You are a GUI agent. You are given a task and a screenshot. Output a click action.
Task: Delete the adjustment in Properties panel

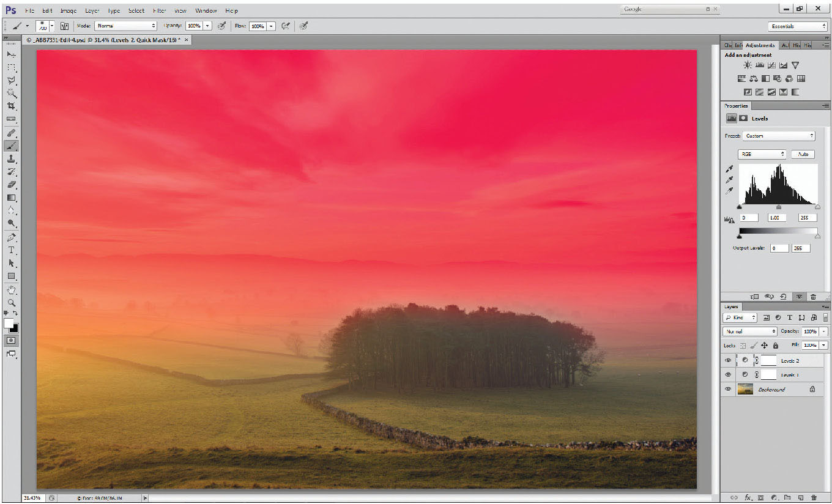coord(813,297)
